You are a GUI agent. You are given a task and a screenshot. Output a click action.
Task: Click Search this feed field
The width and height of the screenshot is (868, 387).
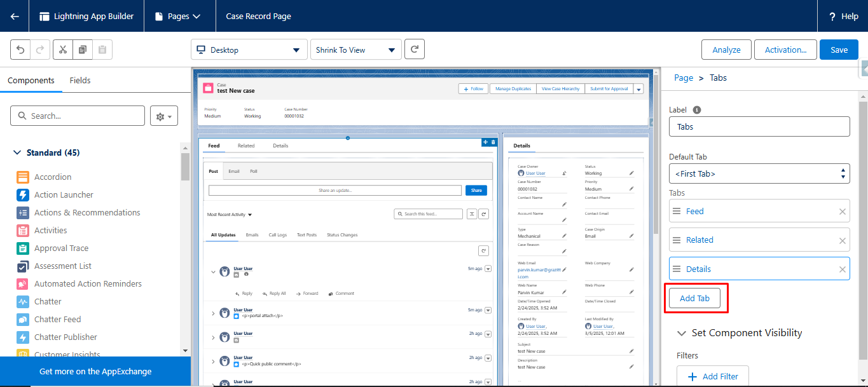429,214
